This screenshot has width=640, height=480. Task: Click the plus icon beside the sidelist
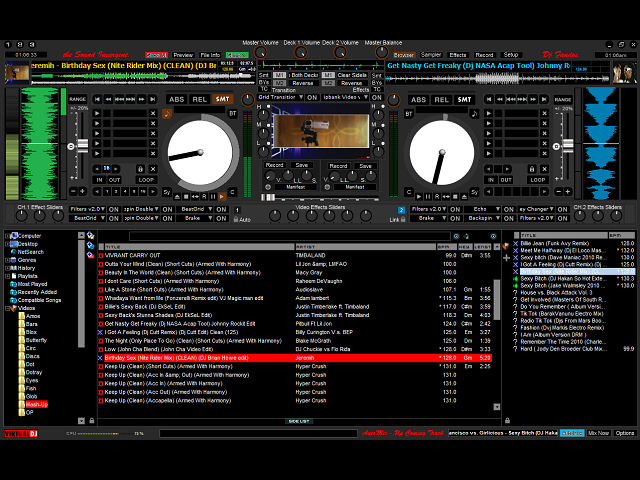[x=507, y=258]
